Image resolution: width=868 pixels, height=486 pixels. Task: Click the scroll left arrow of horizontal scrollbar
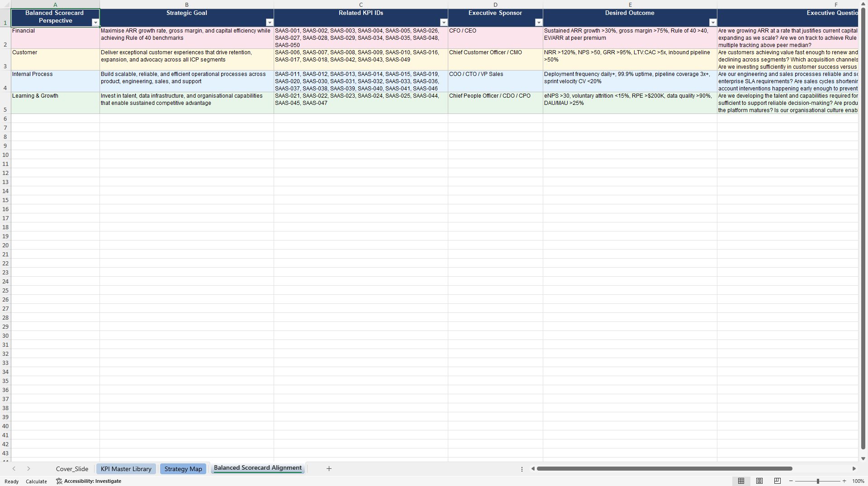[x=533, y=469]
